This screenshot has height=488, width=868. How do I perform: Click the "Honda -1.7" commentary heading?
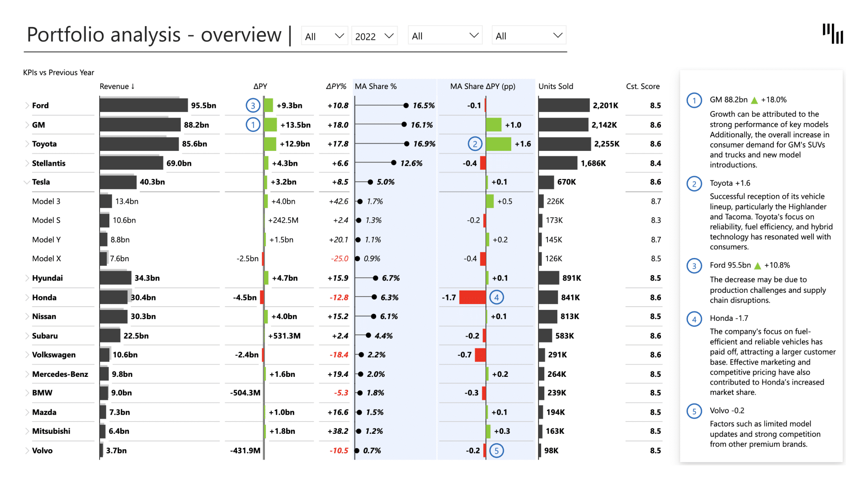pyautogui.click(x=730, y=318)
